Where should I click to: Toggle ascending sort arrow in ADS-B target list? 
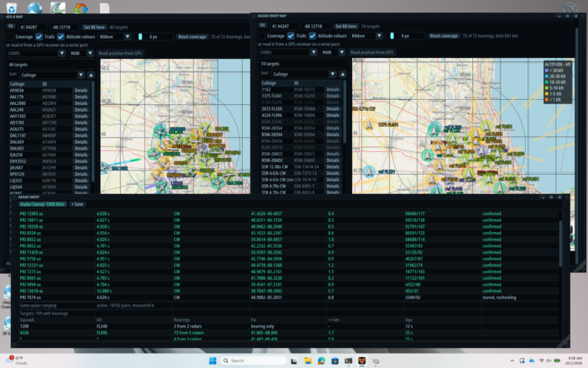[91, 75]
